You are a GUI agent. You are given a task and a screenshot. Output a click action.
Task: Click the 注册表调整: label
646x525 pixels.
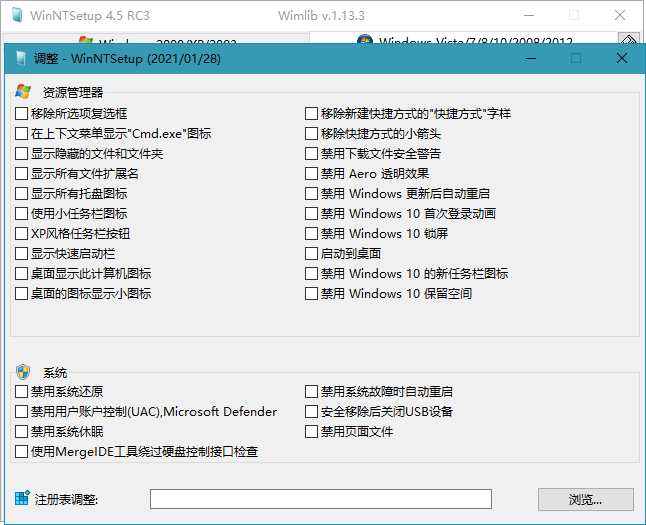coord(66,499)
